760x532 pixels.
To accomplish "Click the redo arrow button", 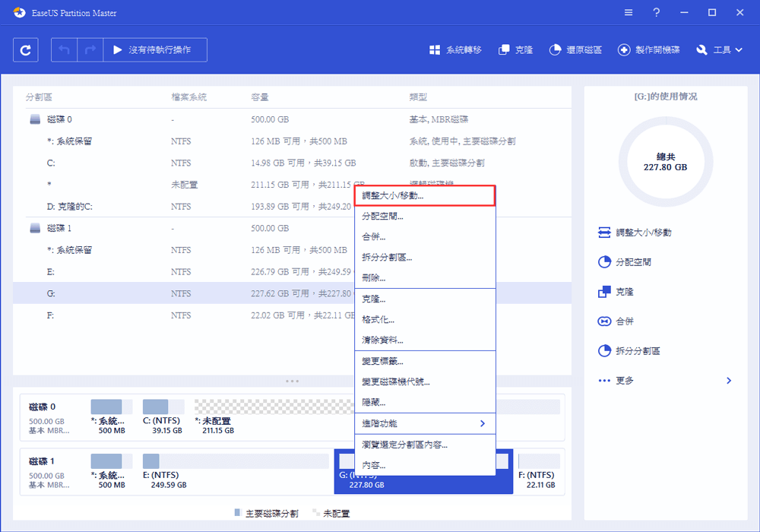I will point(90,50).
